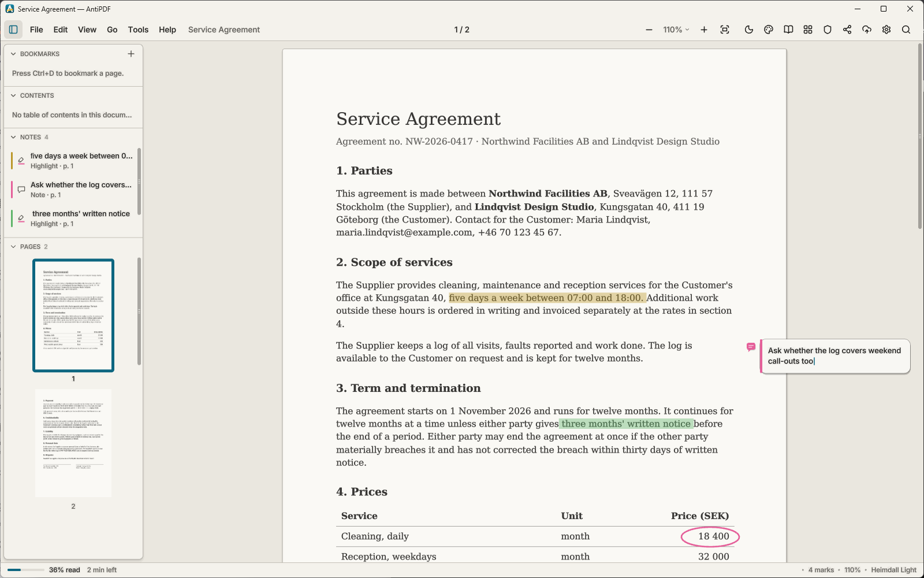Open page 1 thumbnail
Image resolution: width=924 pixels, height=578 pixels.
tap(73, 316)
